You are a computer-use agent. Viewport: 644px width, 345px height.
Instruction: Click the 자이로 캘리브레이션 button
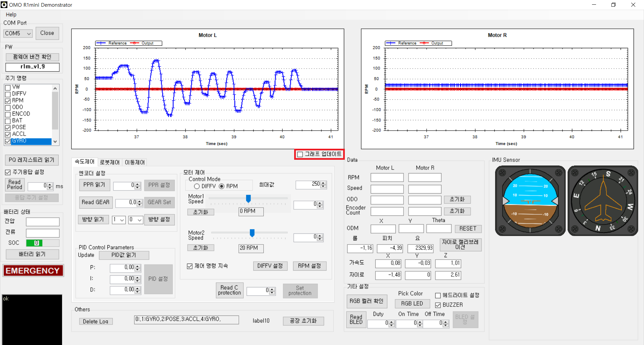tap(460, 245)
